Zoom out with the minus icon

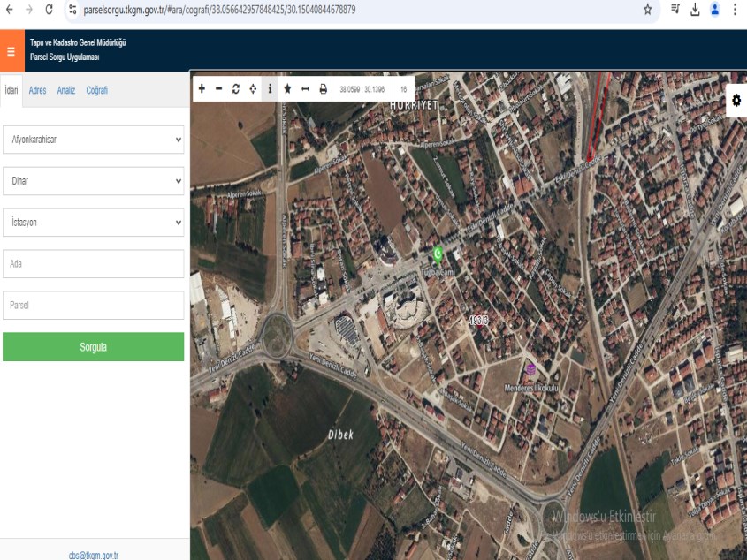[x=218, y=89]
